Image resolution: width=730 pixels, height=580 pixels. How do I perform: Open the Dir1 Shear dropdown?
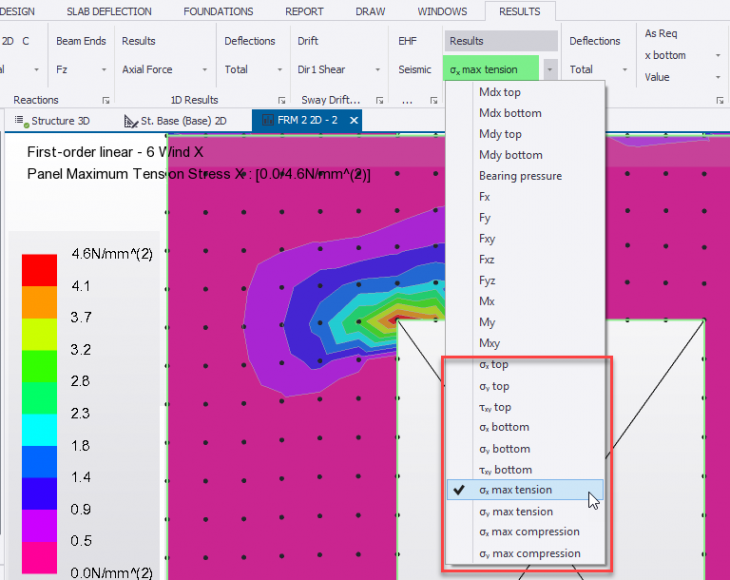[x=377, y=70]
